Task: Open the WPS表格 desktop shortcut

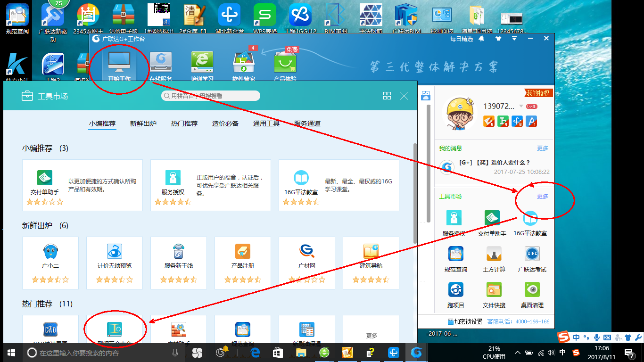Action: 264,20
